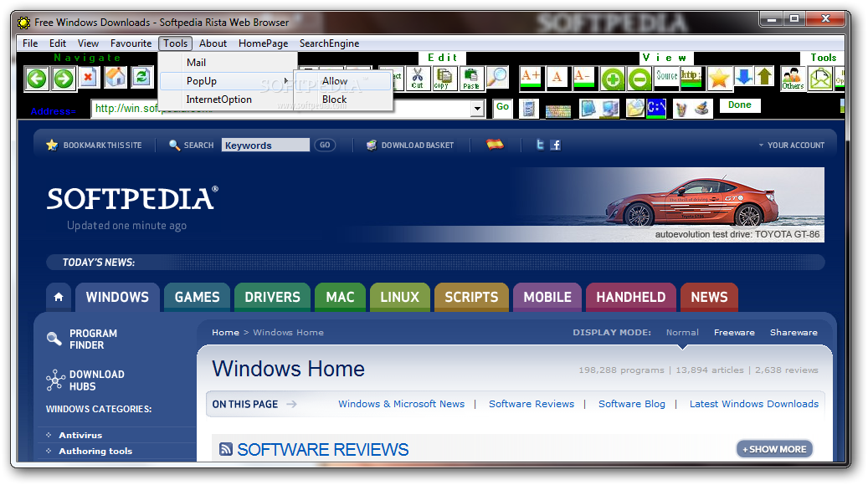View page Source icon

(666, 77)
